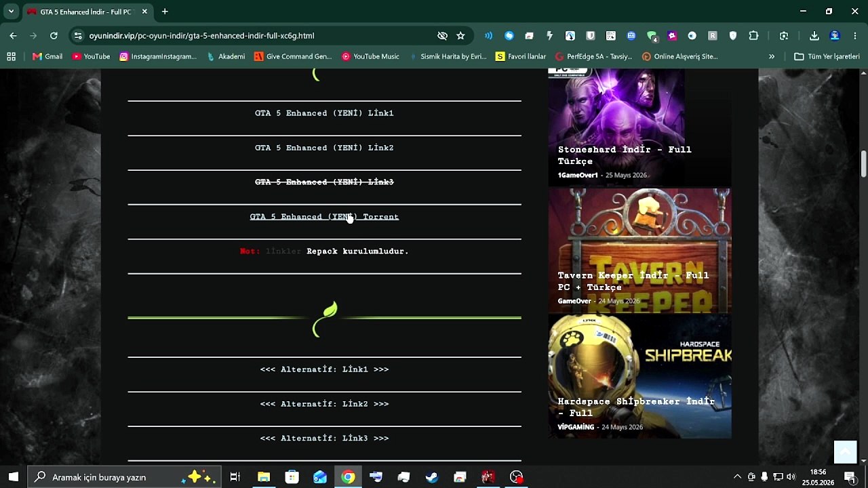The height and width of the screenshot is (488, 868).
Task: Open the Extensions puzzle-piece menu
Action: [753, 36]
